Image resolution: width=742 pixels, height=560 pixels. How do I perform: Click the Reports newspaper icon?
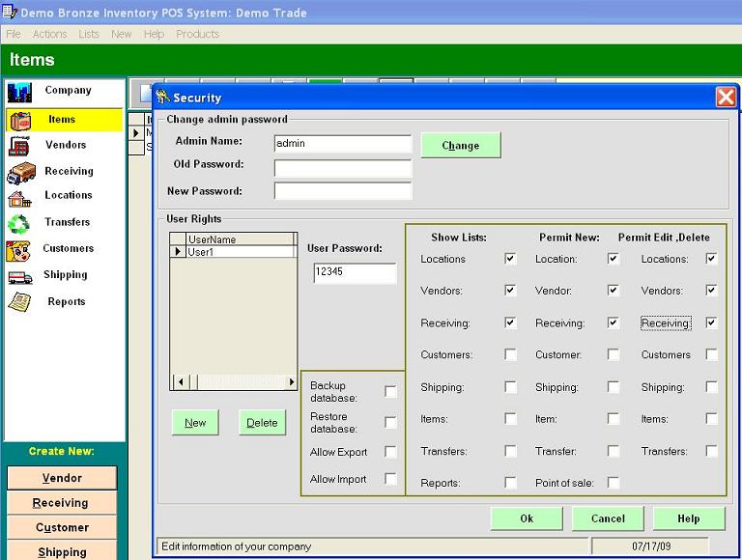pos(19,302)
